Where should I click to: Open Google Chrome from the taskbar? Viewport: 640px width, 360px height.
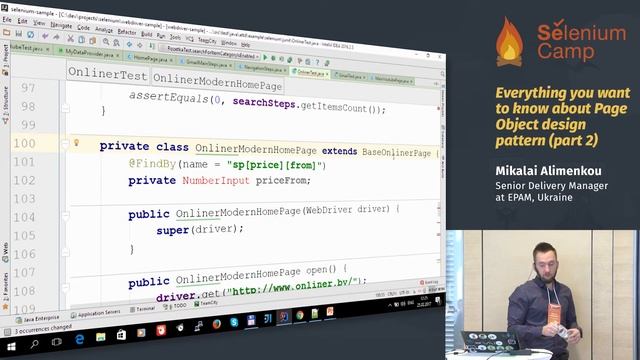point(300,315)
